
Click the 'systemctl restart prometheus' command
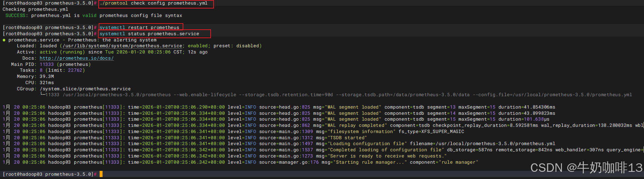pyautogui.click(x=139, y=27)
